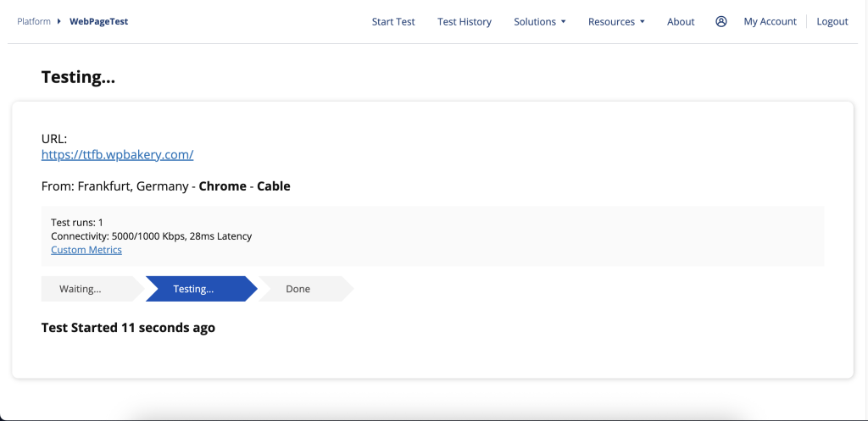Expand the Solutions dropdown menu

[539, 22]
